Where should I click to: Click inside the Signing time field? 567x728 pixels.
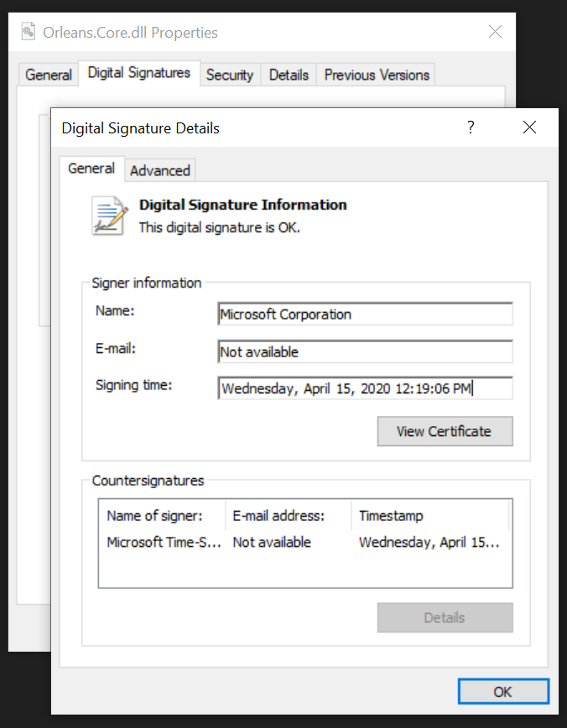click(365, 388)
